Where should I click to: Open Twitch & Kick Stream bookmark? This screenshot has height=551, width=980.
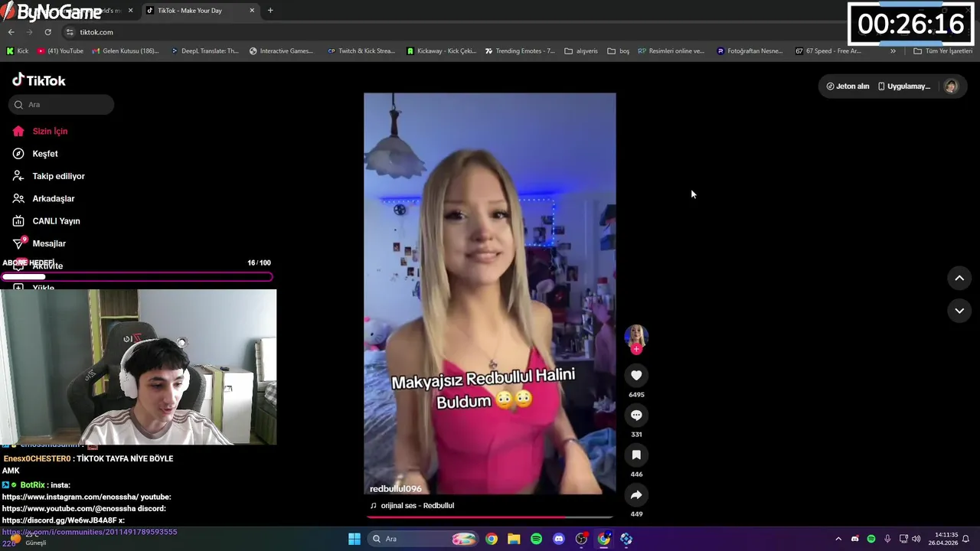361,51
